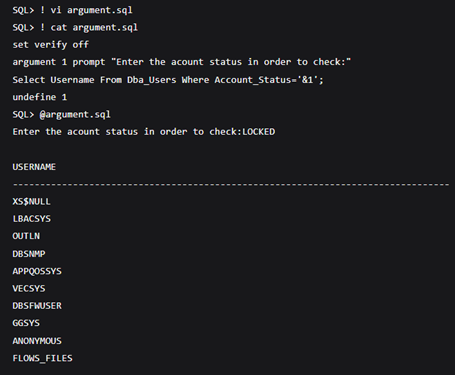Image resolution: width=455 pixels, height=375 pixels.
Task: Select the "set verify off" line
Action: (x=51, y=45)
